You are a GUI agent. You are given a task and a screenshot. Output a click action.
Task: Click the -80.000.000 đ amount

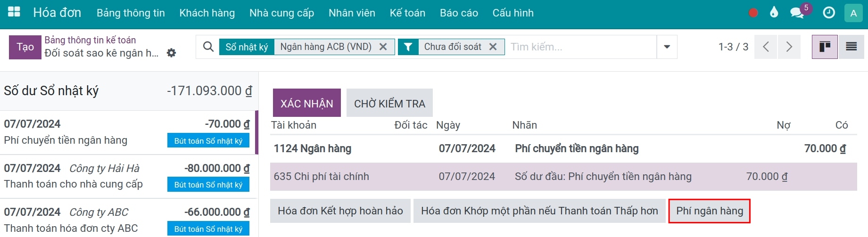(217, 168)
